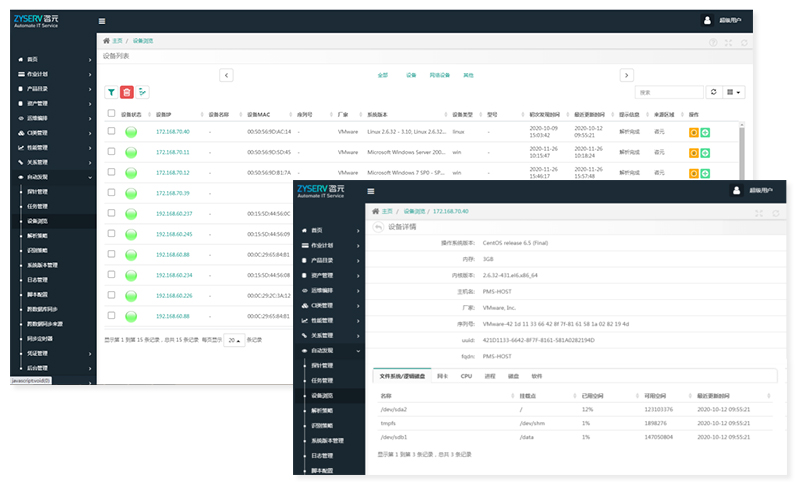Open the page size dropdown showing 20
Image resolution: width=808 pixels, height=495 pixels.
pyautogui.click(x=233, y=340)
